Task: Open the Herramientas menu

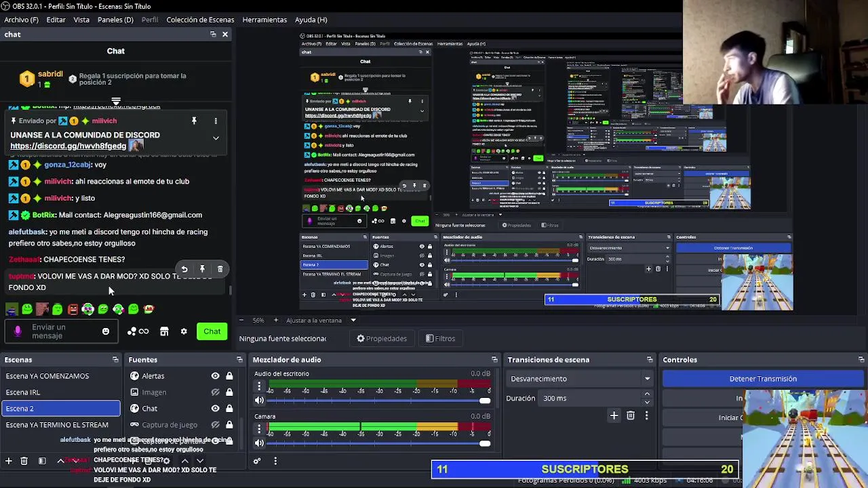Action: (x=264, y=20)
